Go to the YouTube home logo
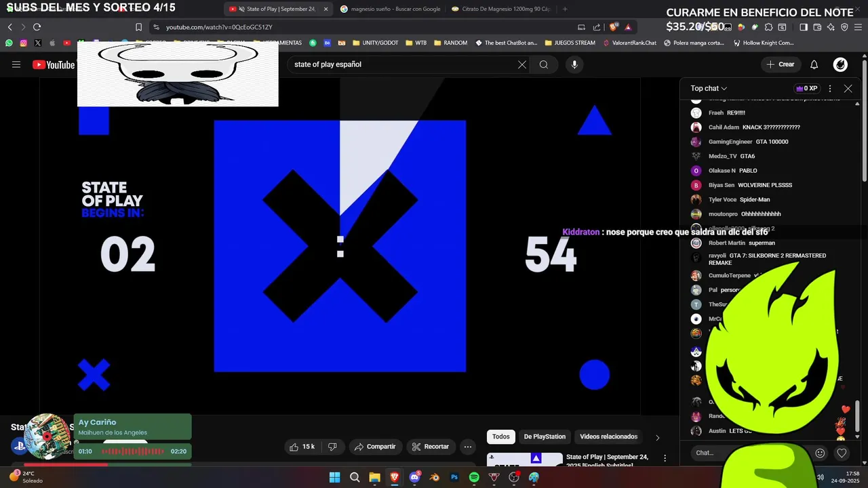 click(x=54, y=64)
